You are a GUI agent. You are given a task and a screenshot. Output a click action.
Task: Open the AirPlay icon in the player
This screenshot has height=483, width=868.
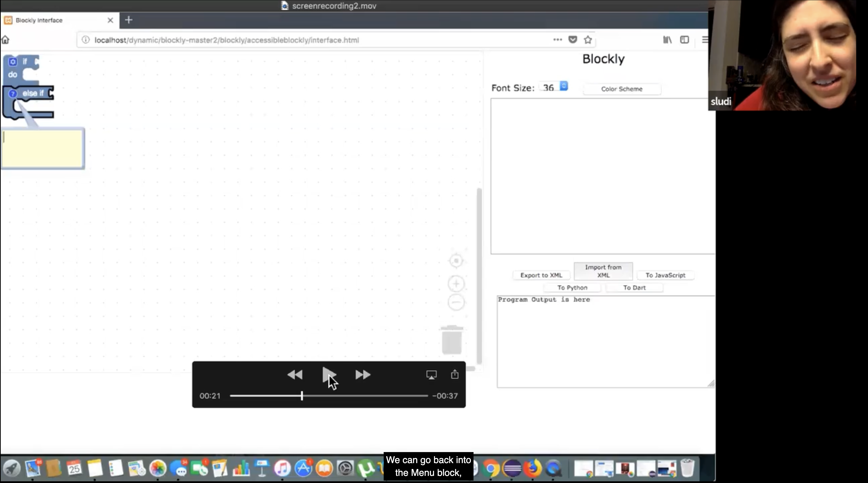431,375
